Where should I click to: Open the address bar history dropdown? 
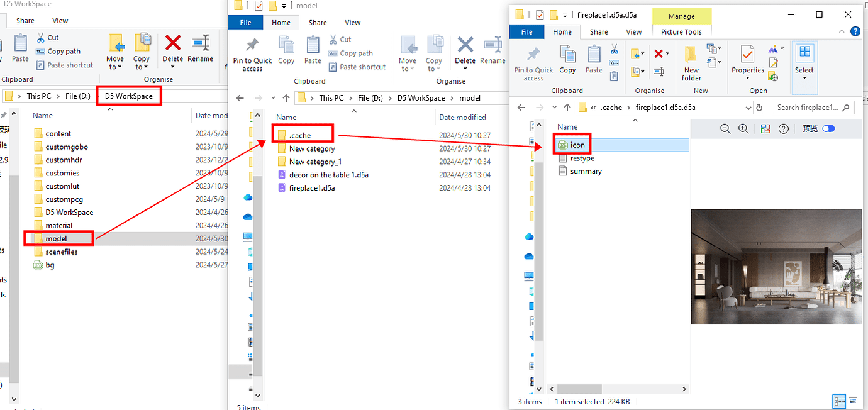click(x=748, y=107)
